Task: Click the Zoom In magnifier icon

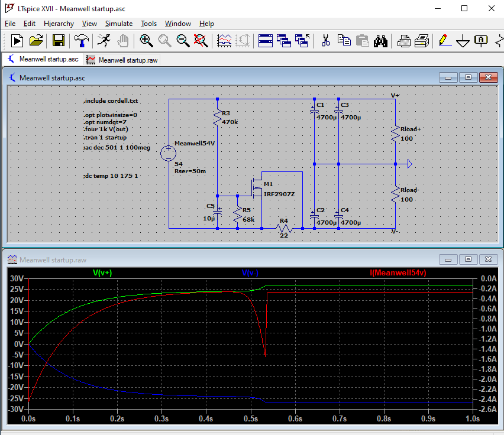Action: pos(146,41)
